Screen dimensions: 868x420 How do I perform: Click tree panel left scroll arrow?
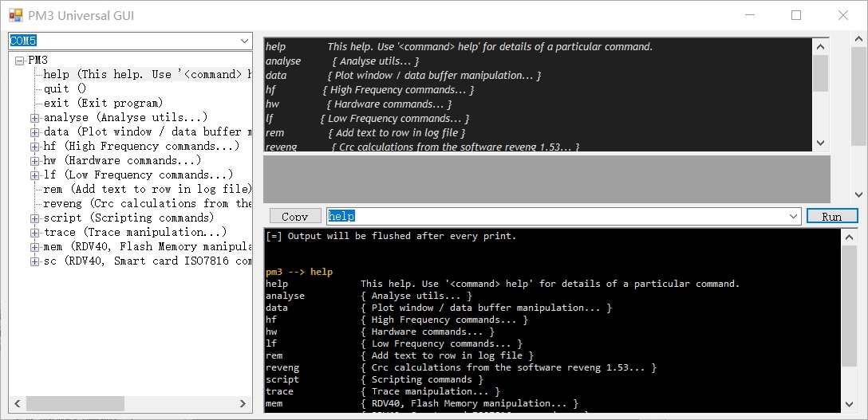point(17,404)
